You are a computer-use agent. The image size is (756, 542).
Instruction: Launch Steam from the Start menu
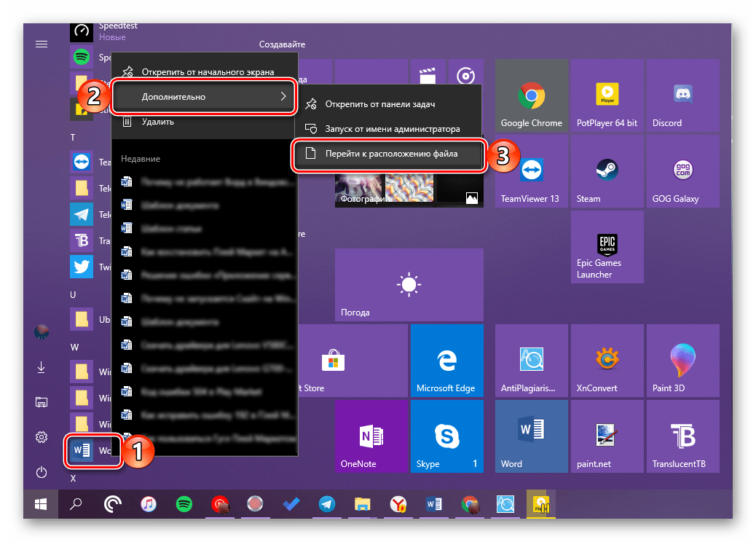tap(607, 170)
